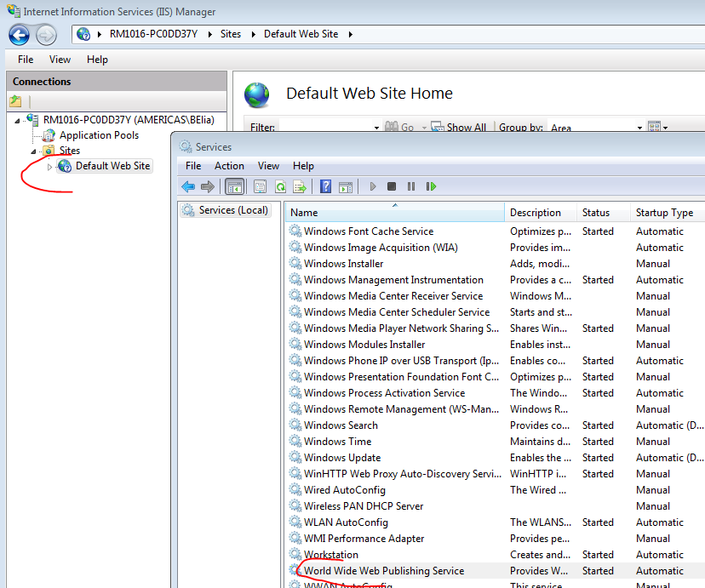Collapse the RM1016-PC0DD37Y server tree node

coord(17,120)
